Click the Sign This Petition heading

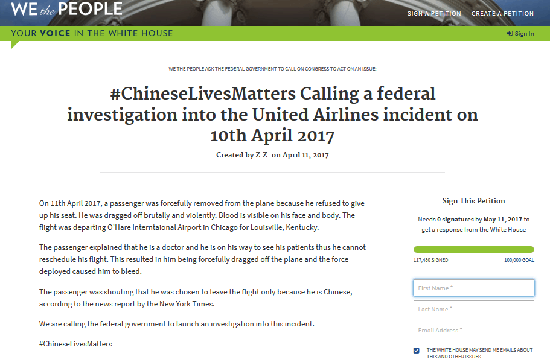pos(474,201)
